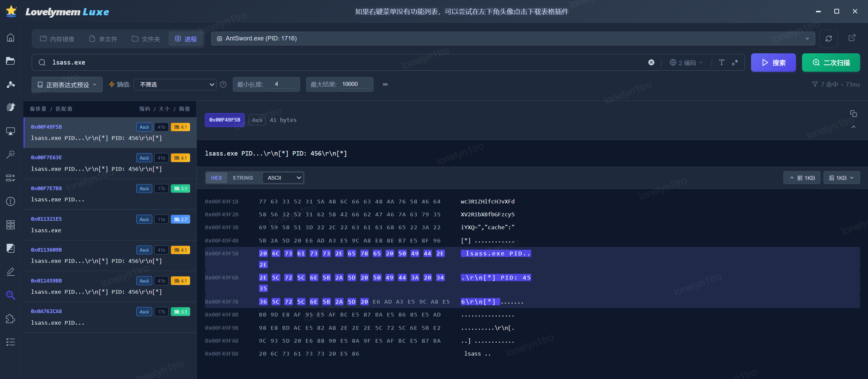Toggle the infinity unlimited results option
This screenshot has height=379, width=868.
pyautogui.click(x=385, y=85)
